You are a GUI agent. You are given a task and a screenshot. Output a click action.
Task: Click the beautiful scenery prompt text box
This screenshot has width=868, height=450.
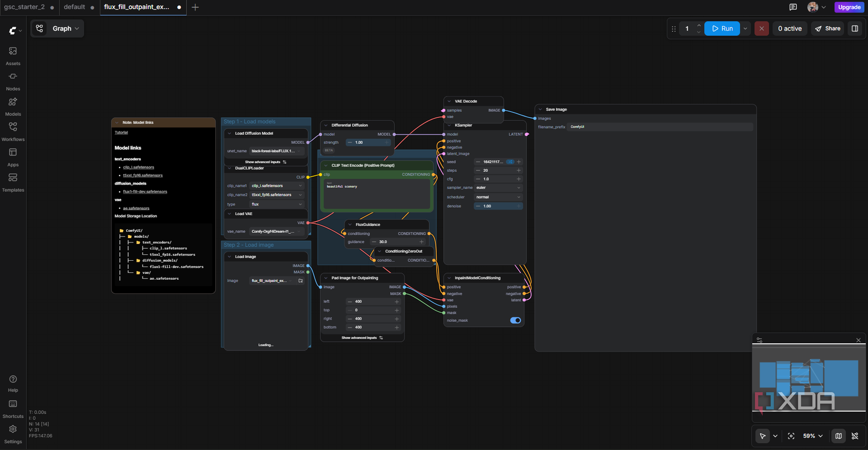pos(377,194)
